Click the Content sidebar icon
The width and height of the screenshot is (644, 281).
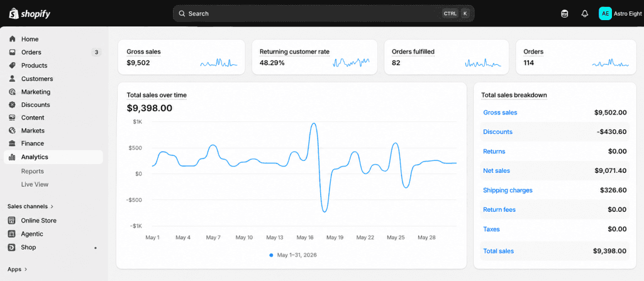click(13, 118)
